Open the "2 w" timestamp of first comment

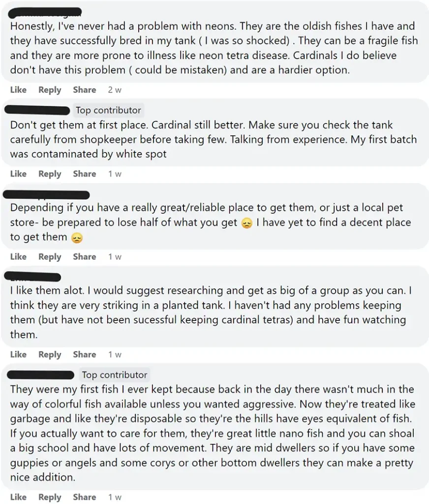(115, 90)
